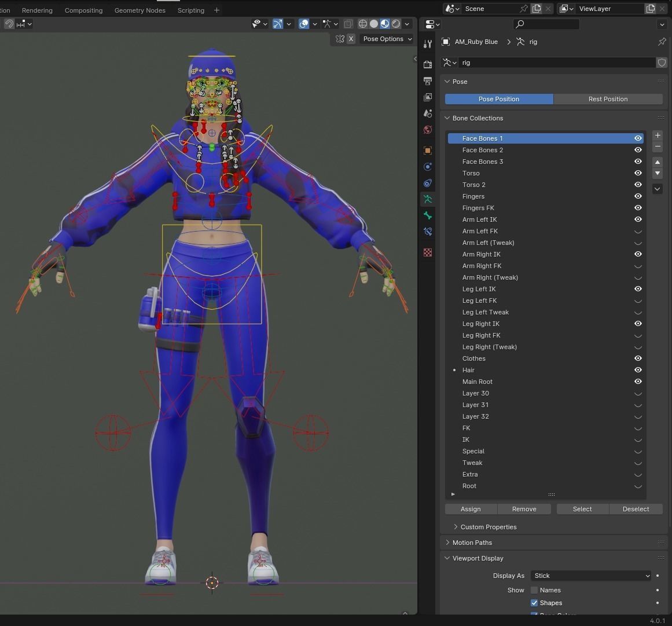Toggle X-ray display in viewport header
This screenshot has height=626, width=672.
[x=348, y=24]
